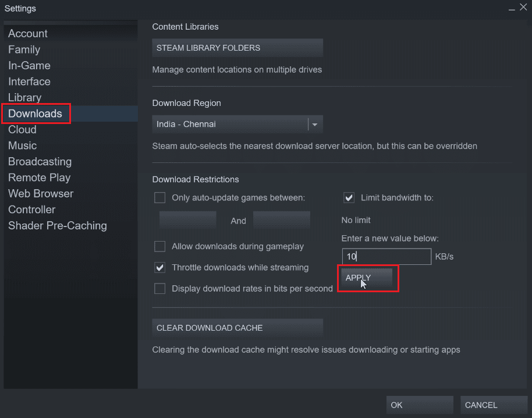Confirm settings with OK
This screenshot has width=532, height=418.
(420, 405)
